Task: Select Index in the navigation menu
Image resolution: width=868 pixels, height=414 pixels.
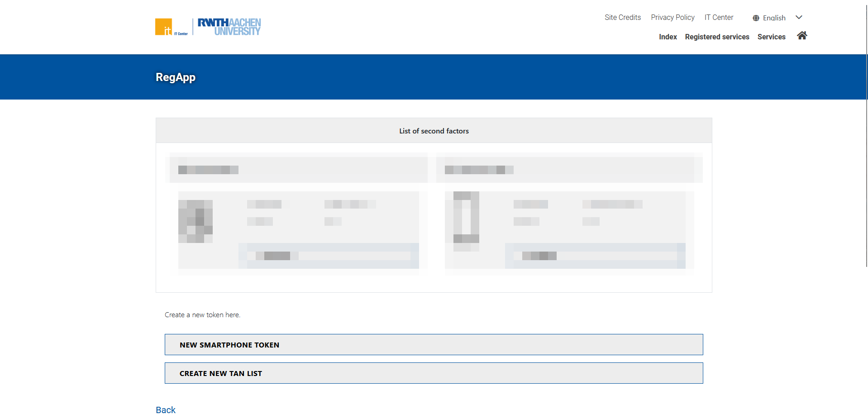Action: pyautogui.click(x=668, y=37)
